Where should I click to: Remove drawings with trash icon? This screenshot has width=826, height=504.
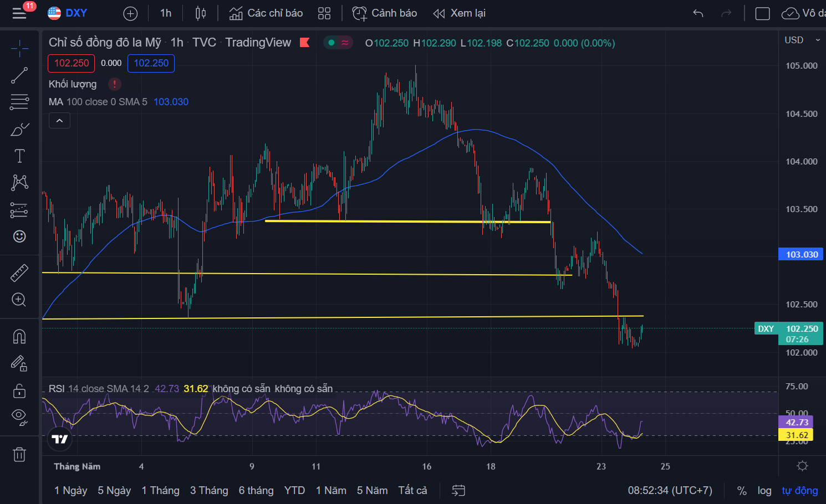(x=19, y=454)
